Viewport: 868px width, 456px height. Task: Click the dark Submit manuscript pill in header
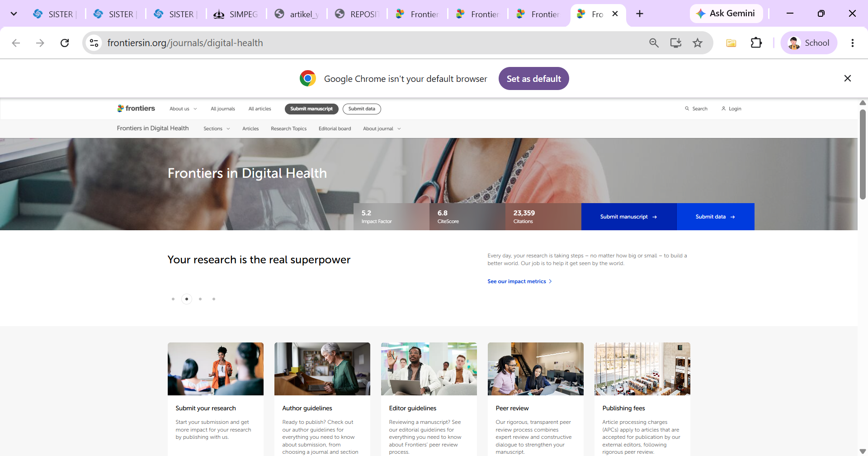pos(311,109)
